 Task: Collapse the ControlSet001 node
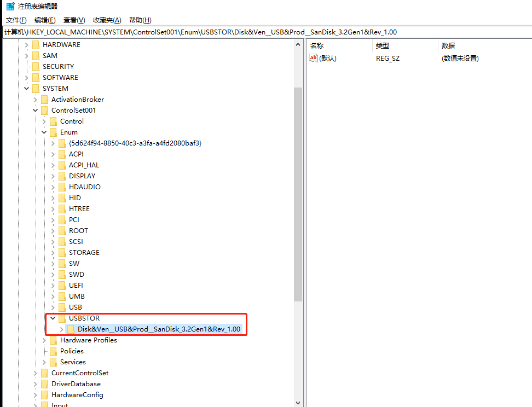click(36, 110)
